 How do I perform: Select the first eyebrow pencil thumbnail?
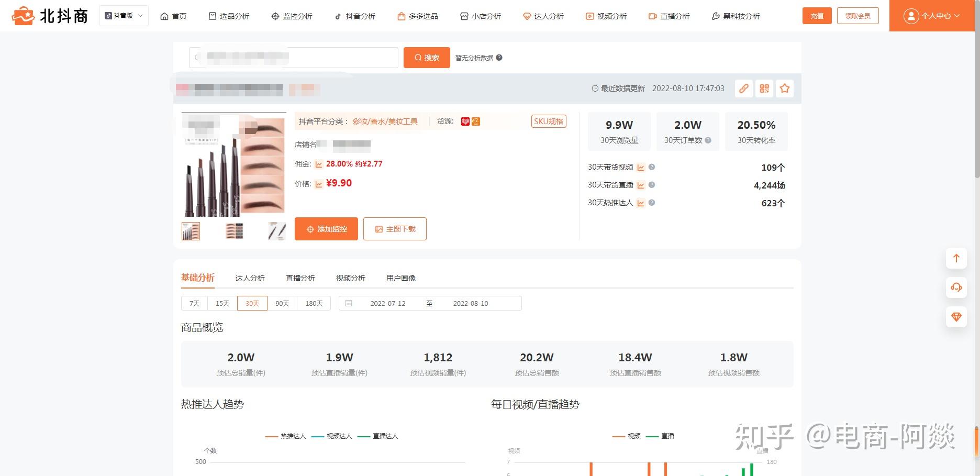[x=191, y=231]
